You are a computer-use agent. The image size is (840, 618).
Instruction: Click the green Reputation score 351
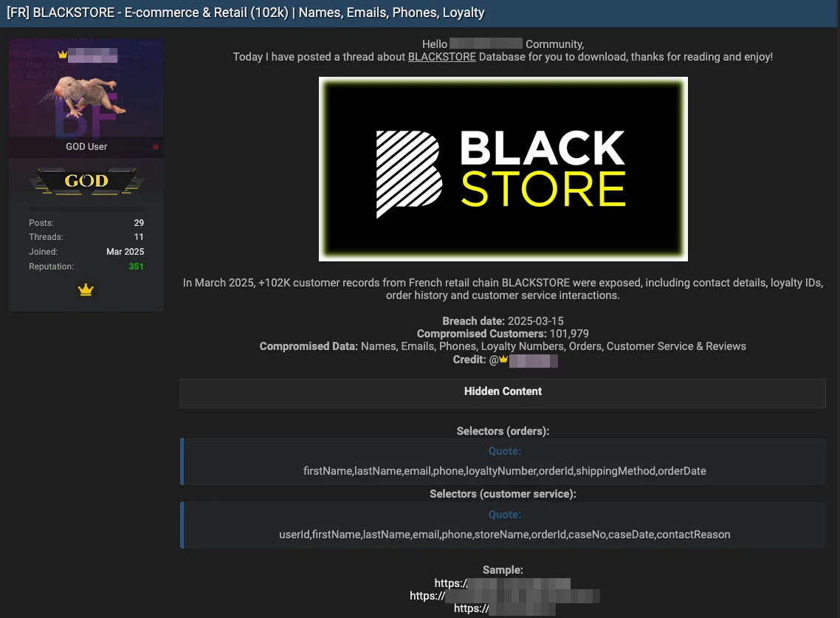click(x=136, y=266)
